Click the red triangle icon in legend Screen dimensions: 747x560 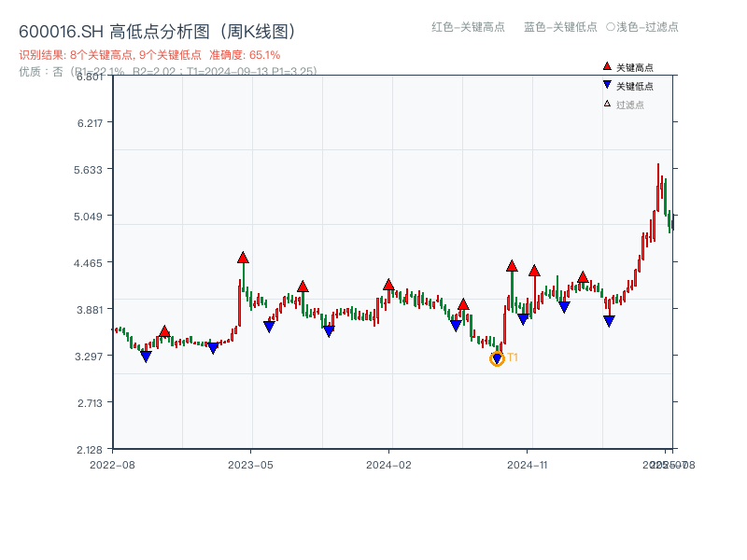pos(607,67)
